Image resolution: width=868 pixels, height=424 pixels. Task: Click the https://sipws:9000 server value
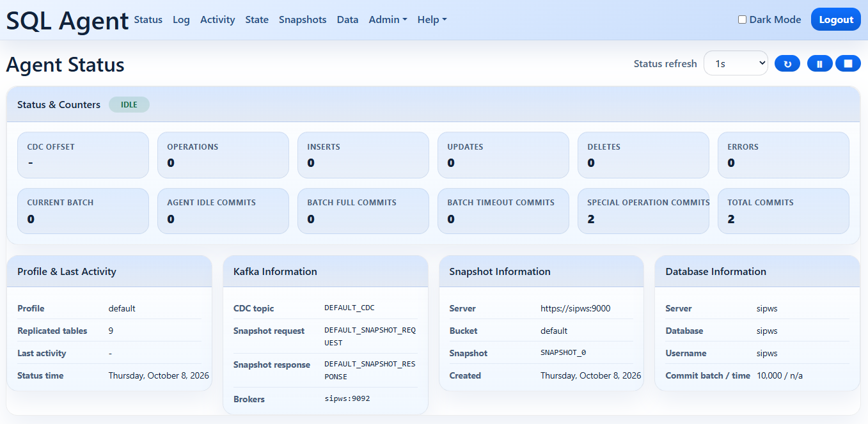pyautogui.click(x=576, y=308)
